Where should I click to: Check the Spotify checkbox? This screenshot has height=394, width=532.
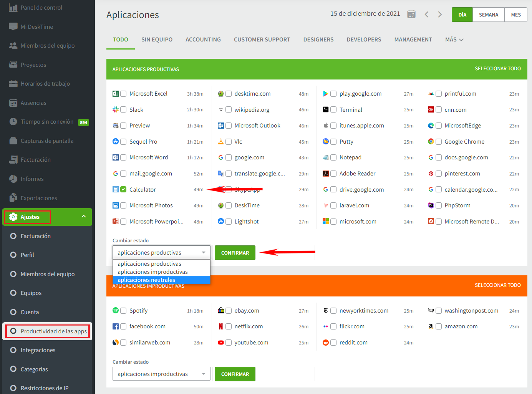123,310
